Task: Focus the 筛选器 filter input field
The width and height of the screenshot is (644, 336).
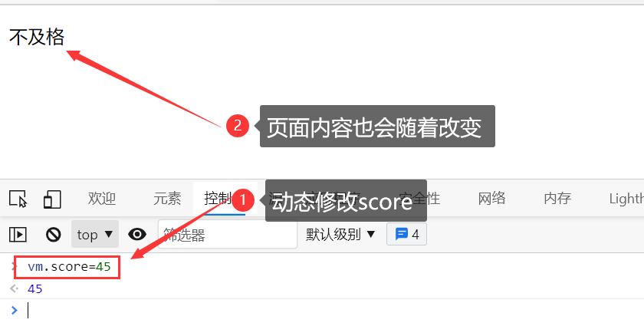Action: (x=228, y=235)
